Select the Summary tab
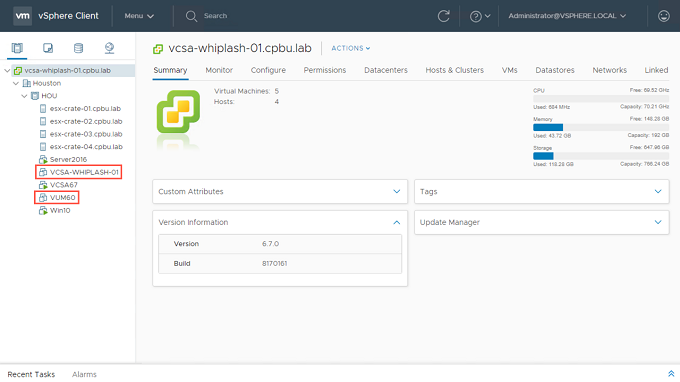Image resolution: width=680 pixels, height=382 pixels. tap(170, 70)
